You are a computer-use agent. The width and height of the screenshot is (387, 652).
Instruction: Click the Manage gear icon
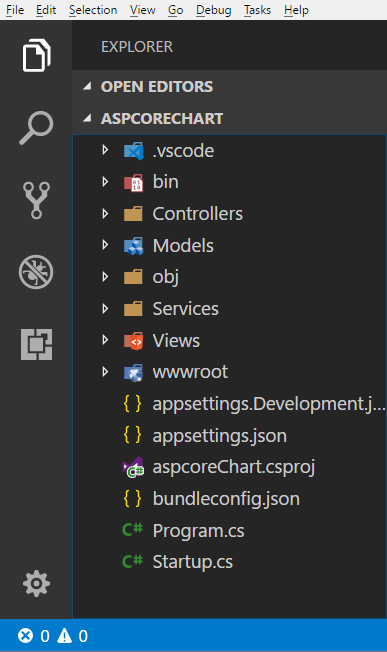pos(37,583)
